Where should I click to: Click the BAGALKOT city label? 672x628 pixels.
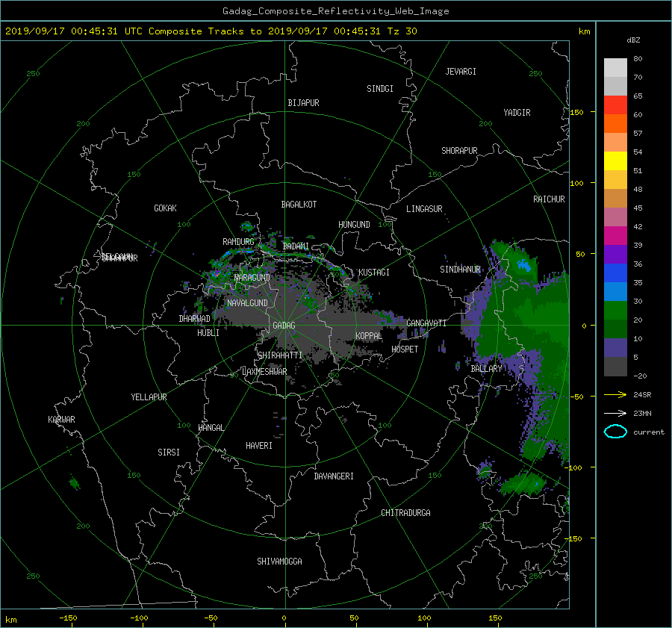(299, 205)
